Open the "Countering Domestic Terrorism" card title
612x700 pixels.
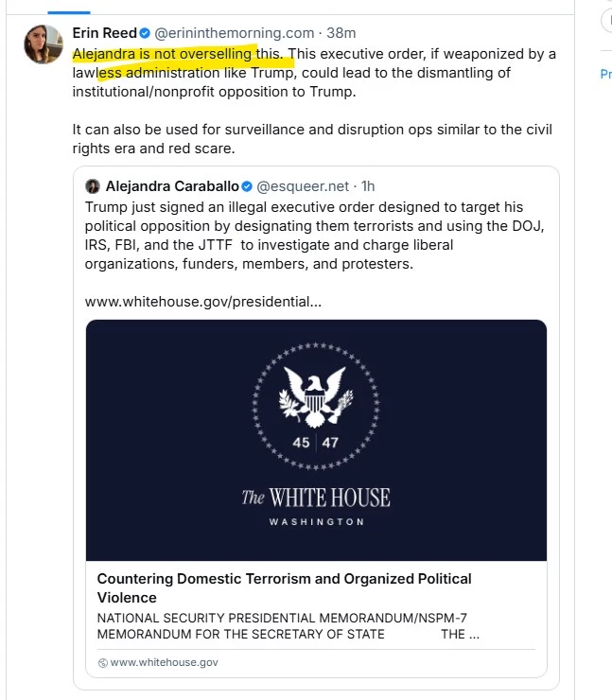click(284, 587)
